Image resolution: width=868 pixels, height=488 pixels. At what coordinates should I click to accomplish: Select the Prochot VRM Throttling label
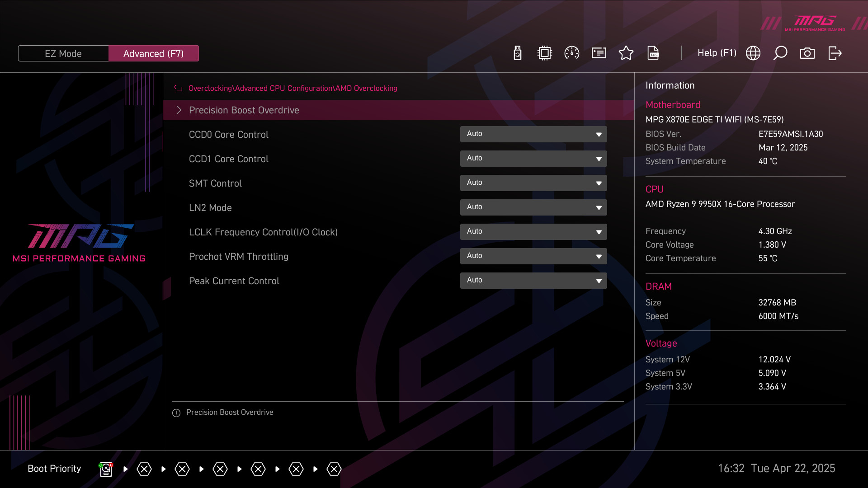coord(239,257)
